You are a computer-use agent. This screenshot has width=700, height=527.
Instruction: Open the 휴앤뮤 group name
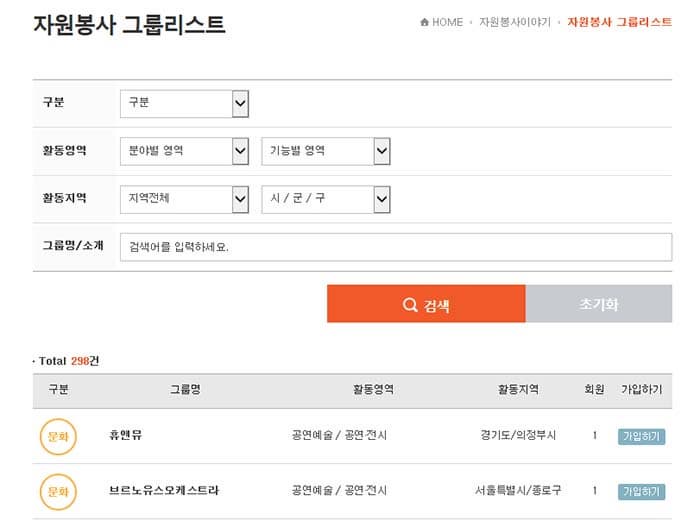125,435
